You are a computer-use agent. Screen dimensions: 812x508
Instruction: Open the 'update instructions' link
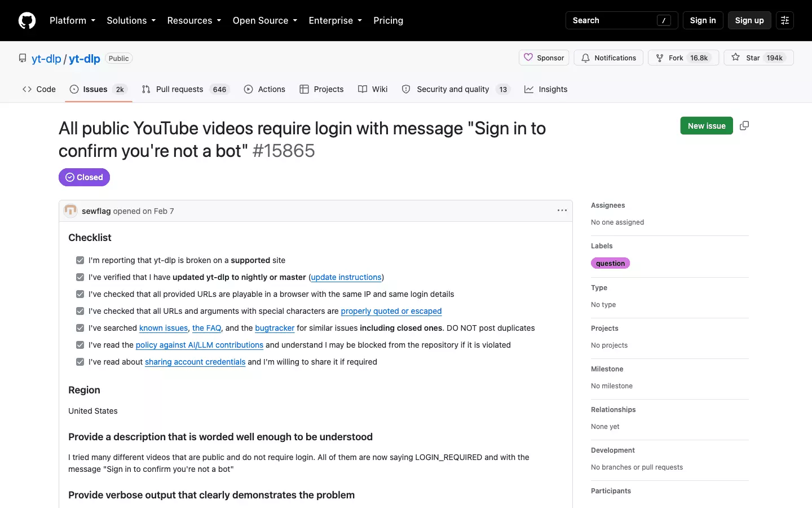point(346,277)
